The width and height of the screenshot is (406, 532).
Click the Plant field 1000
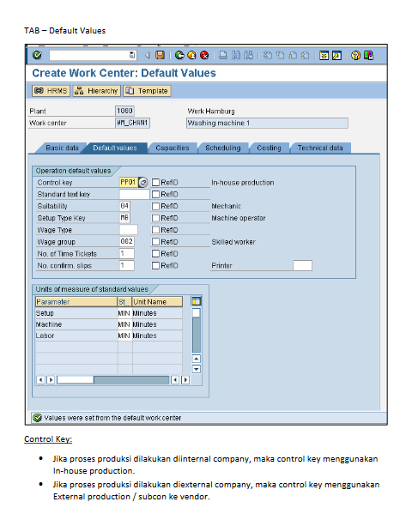[x=124, y=112]
